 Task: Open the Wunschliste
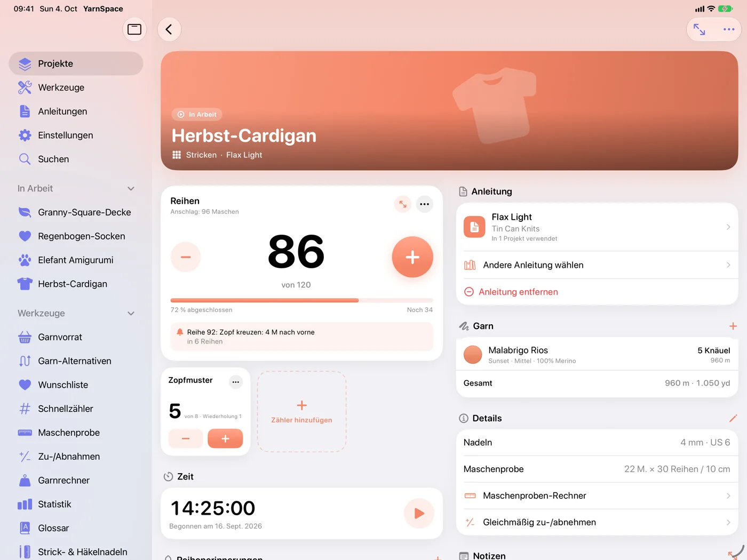76,385
